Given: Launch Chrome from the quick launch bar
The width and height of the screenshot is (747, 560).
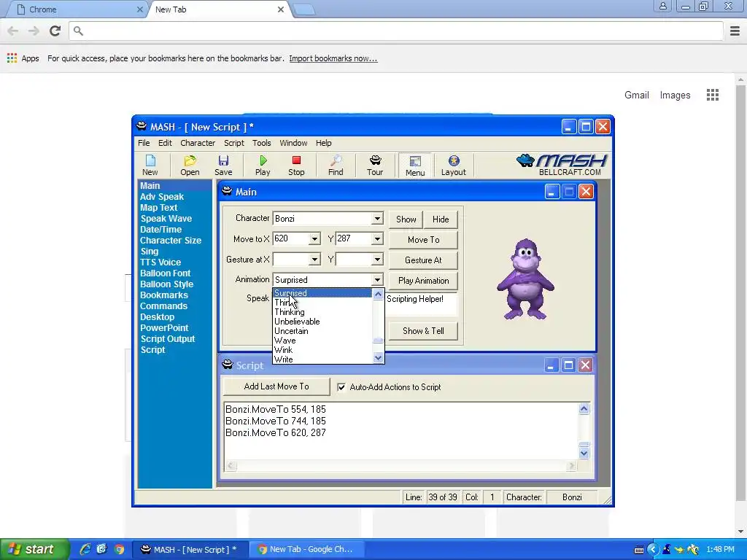Looking at the screenshot, I should [x=119, y=549].
